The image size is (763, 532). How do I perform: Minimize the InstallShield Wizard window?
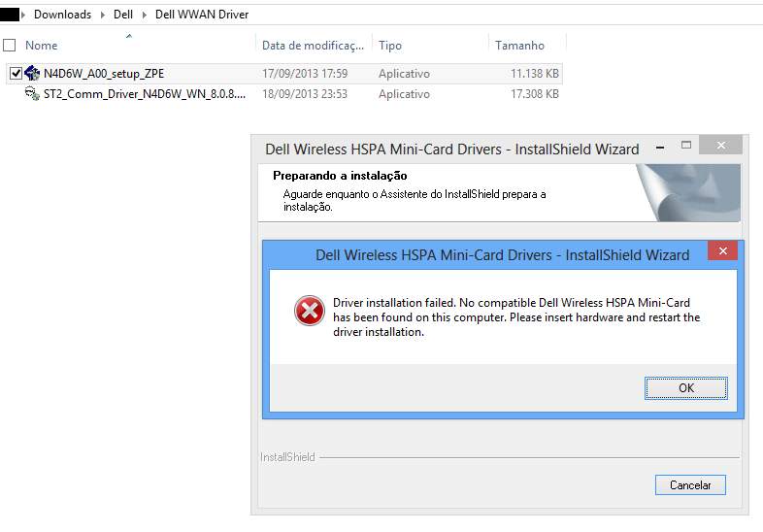660,147
